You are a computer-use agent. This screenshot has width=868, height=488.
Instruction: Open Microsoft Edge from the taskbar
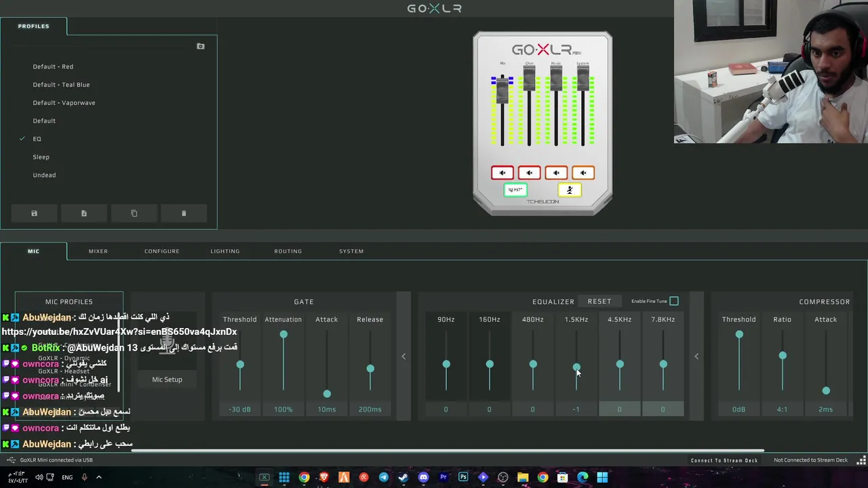click(x=583, y=477)
